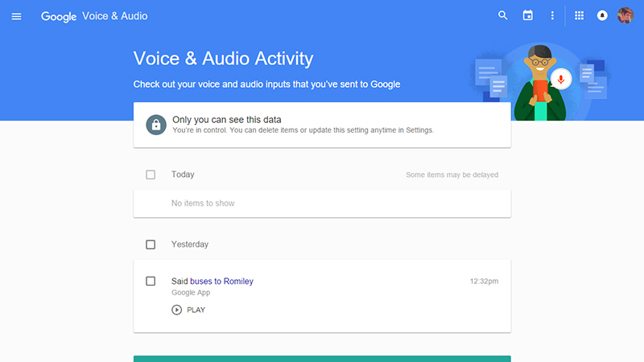Screen dimensions: 644x362
Task: Click the 'Voice & Audio' header title
Action: pos(115,16)
